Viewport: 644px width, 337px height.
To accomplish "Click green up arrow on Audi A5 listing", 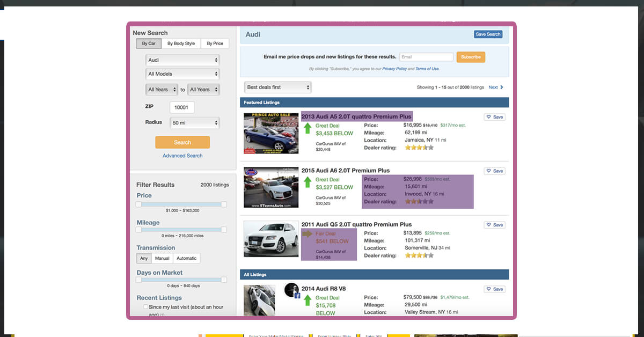I will tap(308, 128).
